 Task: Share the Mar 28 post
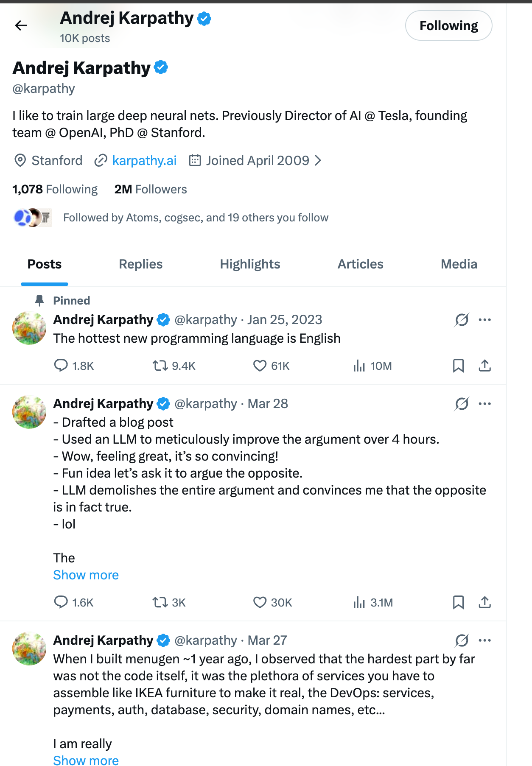484,602
